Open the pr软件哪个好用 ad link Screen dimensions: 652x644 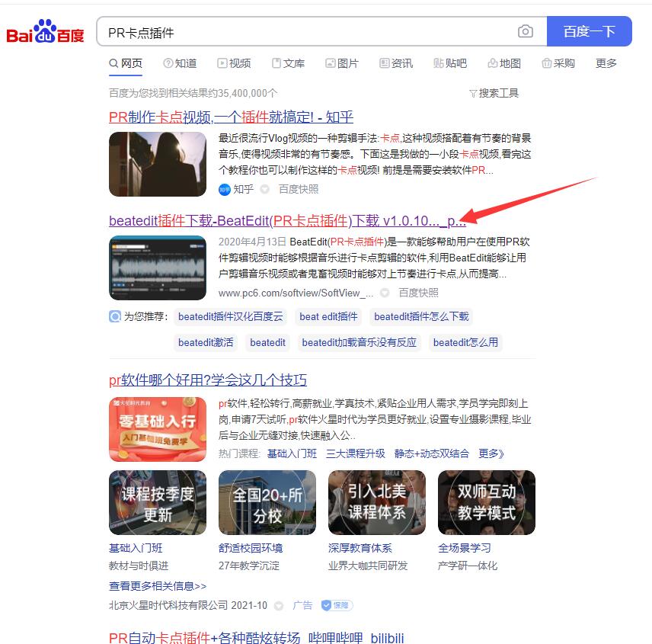(x=208, y=380)
